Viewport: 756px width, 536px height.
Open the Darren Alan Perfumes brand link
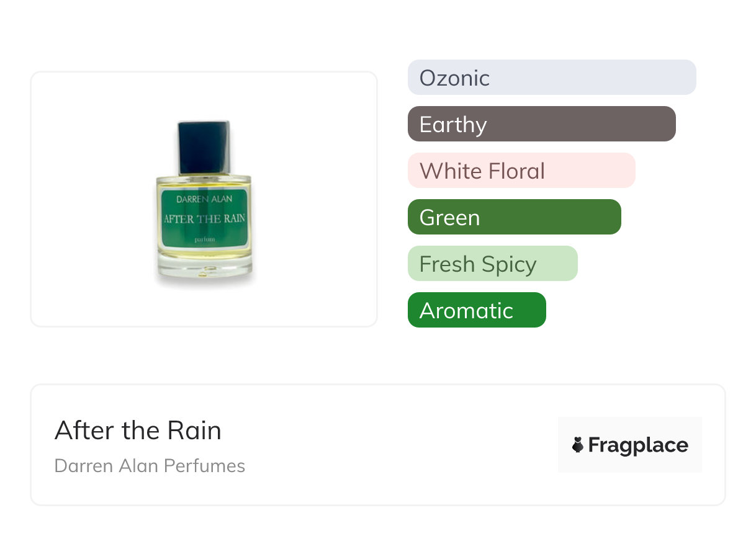click(x=150, y=465)
